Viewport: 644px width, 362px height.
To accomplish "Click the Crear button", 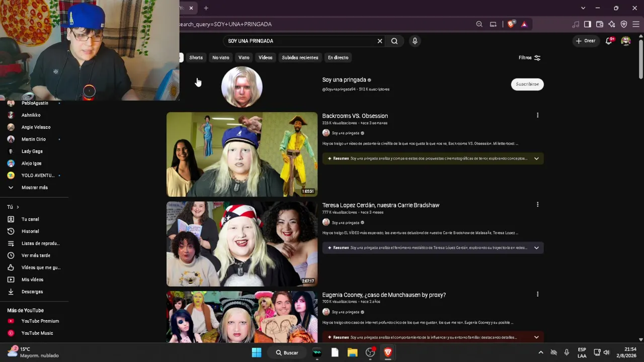I will tap(586, 41).
